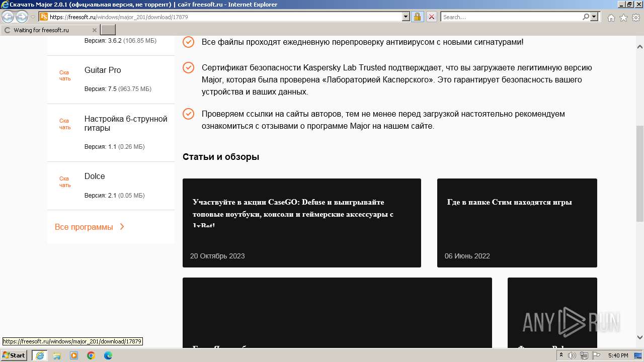Click the freesoft.ru URL address field

pos(225,17)
